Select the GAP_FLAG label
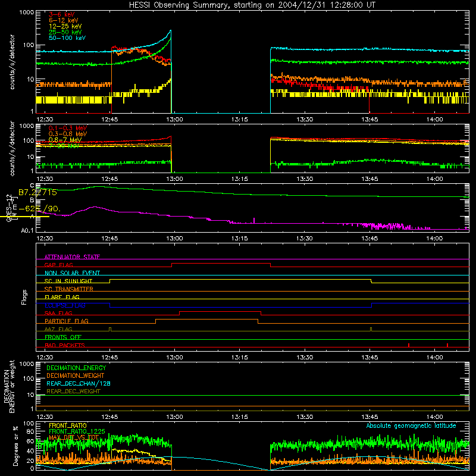Image resolution: width=476 pixels, height=476 pixels. pos(58,265)
